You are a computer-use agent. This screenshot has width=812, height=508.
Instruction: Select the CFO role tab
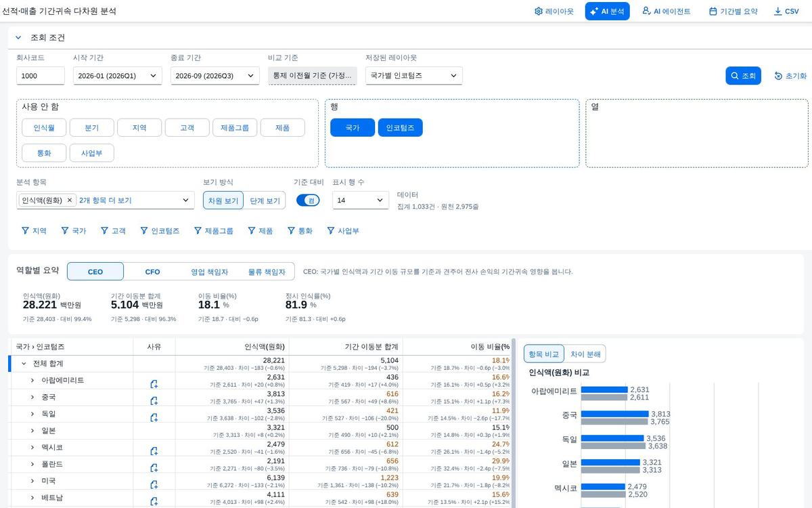coord(153,272)
